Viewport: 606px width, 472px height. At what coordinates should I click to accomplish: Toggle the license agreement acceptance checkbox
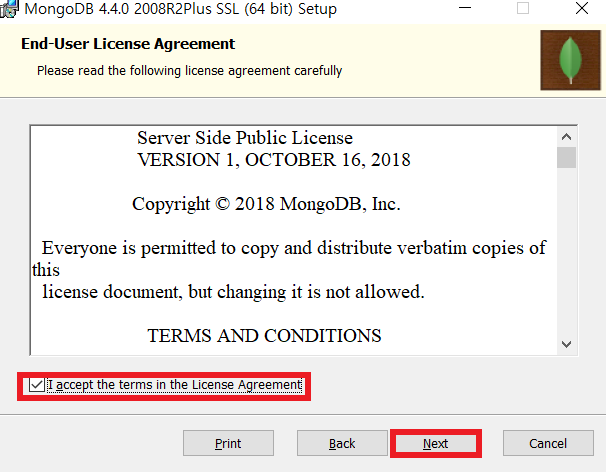[37, 385]
